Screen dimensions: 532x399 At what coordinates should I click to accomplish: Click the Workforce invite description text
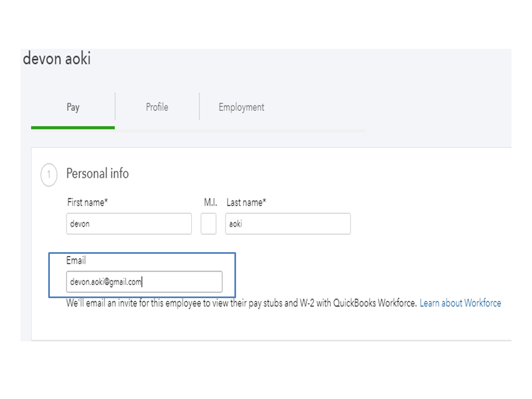pyautogui.click(x=241, y=303)
